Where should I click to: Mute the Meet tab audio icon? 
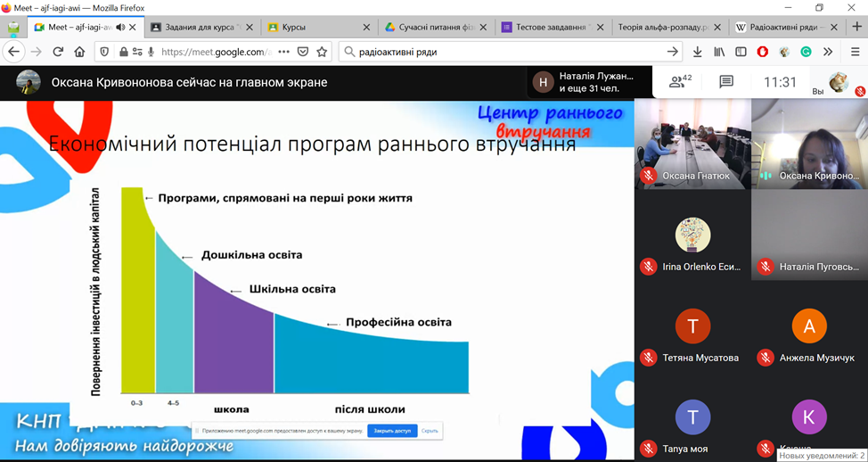[120, 28]
